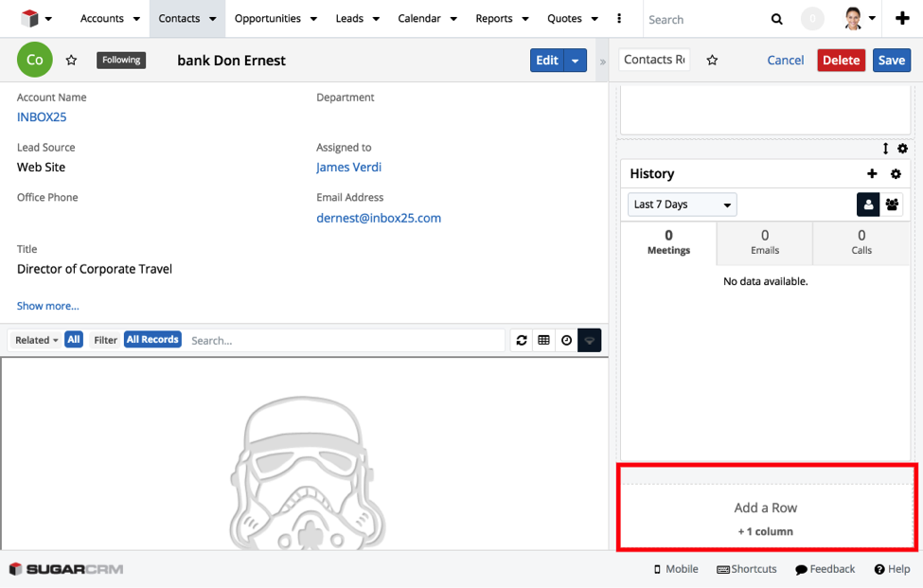This screenshot has width=923, height=588.
Task: Open the Reports module tab
Action: pyautogui.click(x=494, y=18)
